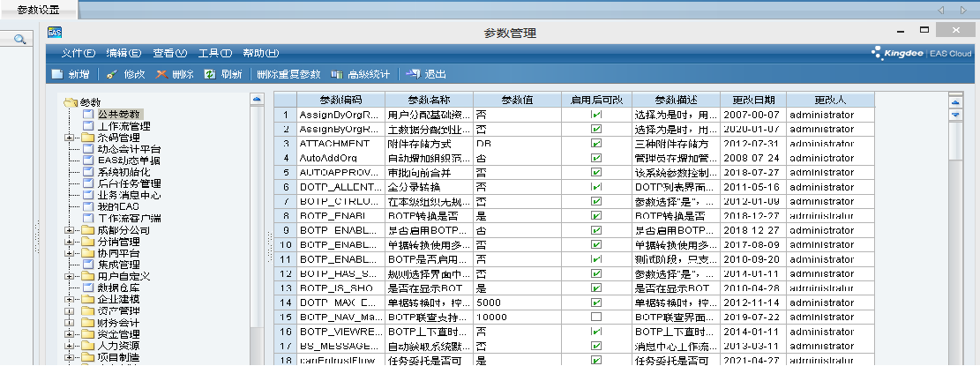980x366 pixels.
Task: Click the 刷新 green arrows toolbar icon
Action: [x=211, y=74]
